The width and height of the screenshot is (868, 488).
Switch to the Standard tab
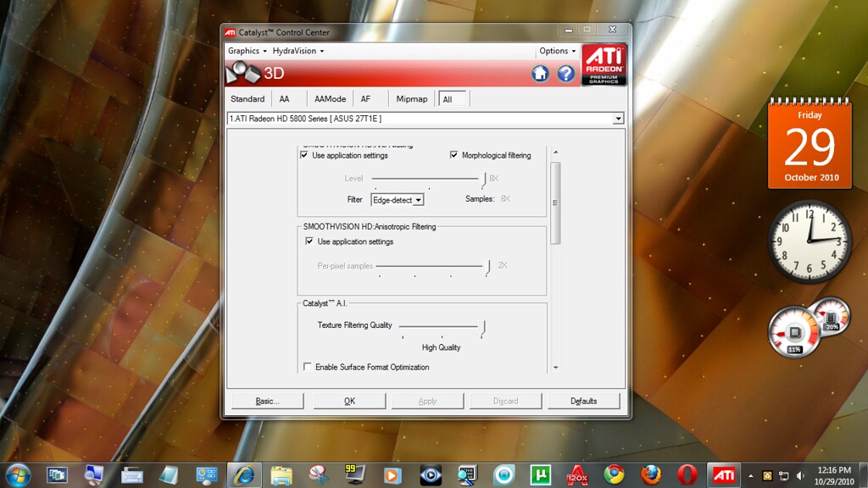(248, 98)
